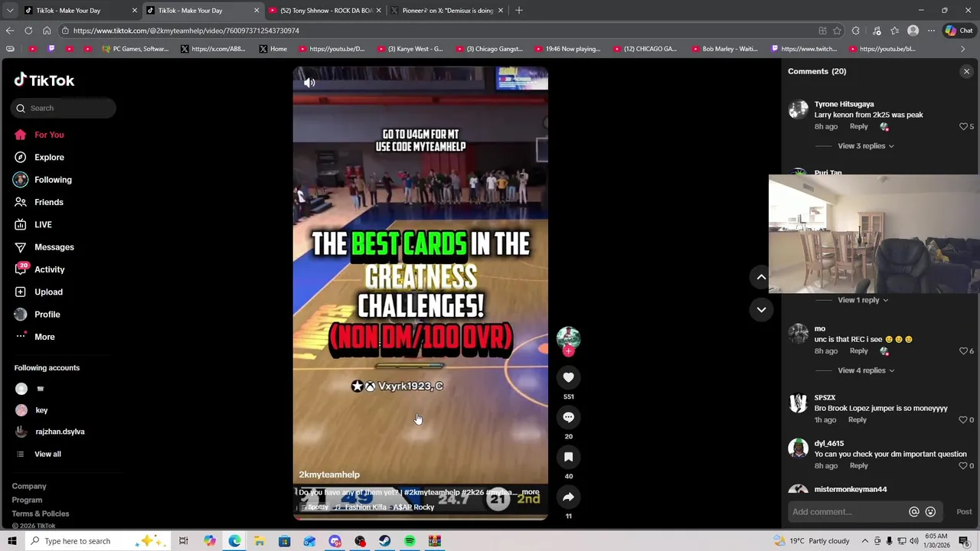
Task: Expand 'View 3 replies' under Tyrone's comment
Action: pos(865,145)
